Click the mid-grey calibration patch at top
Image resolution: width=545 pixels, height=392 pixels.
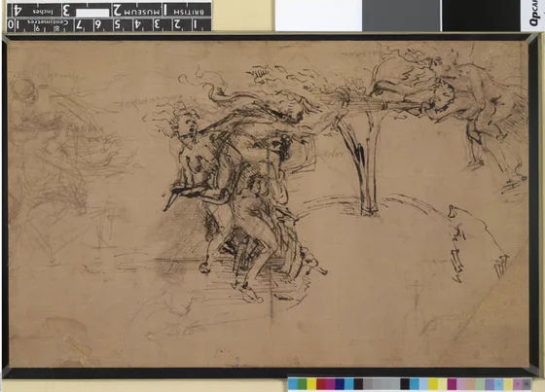[x=402, y=16]
